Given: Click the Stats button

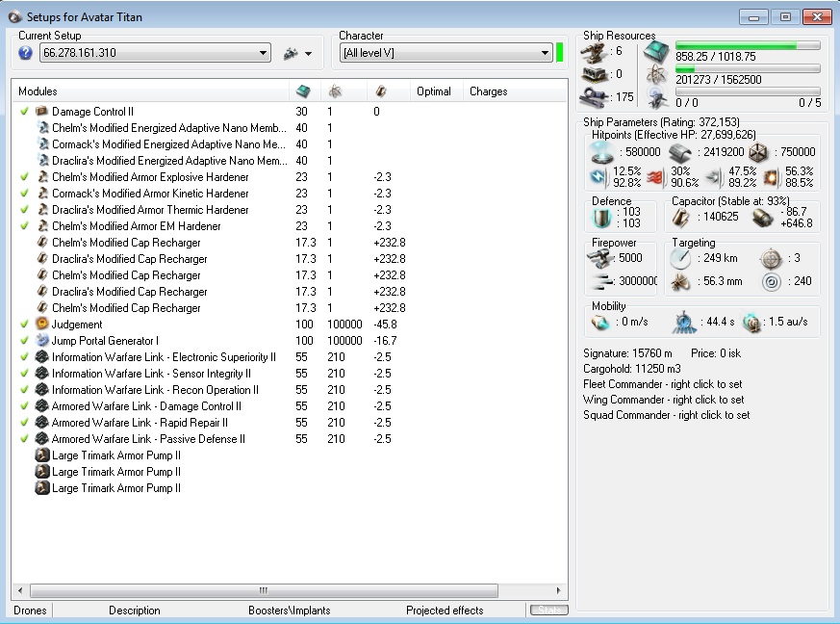Looking at the screenshot, I should coord(548,611).
